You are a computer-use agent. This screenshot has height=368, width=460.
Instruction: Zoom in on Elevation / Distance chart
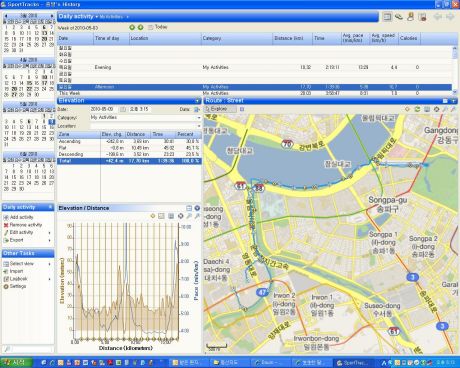pos(189,216)
